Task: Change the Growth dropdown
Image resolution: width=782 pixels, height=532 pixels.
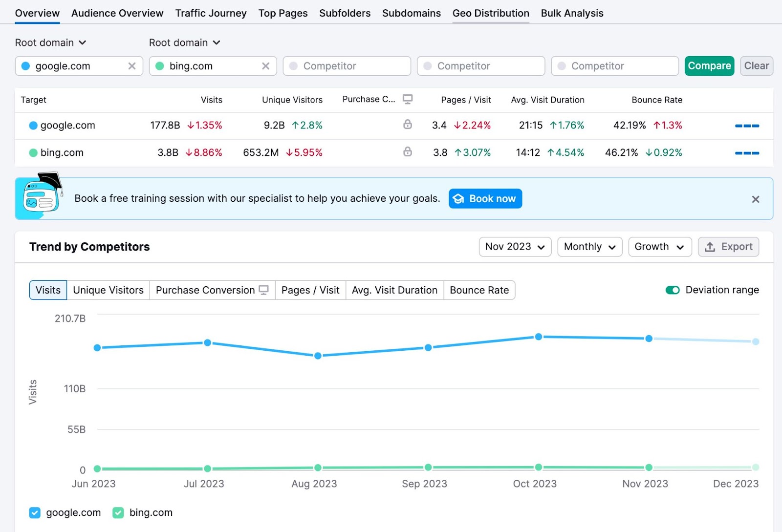Action: 659,247
